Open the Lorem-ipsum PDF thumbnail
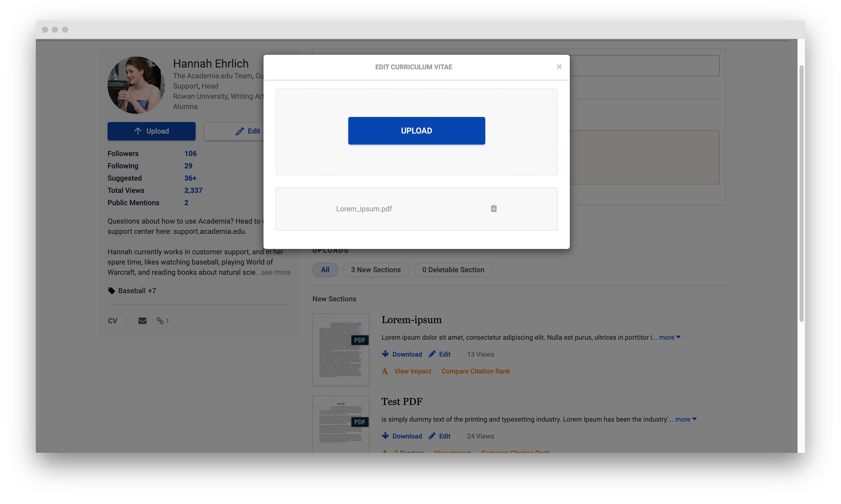Image resolution: width=841 pixels, height=504 pixels. click(x=341, y=349)
